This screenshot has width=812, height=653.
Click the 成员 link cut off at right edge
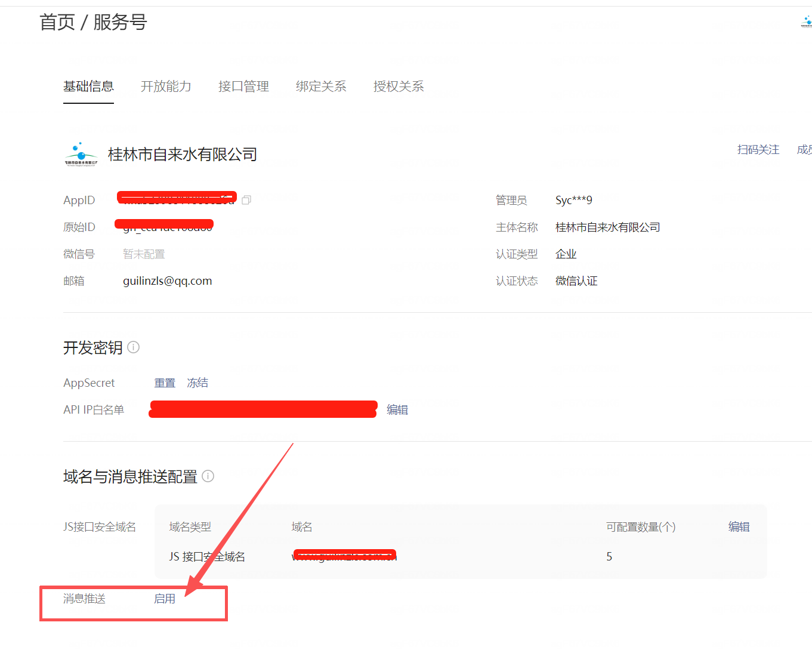(x=805, y=150)
